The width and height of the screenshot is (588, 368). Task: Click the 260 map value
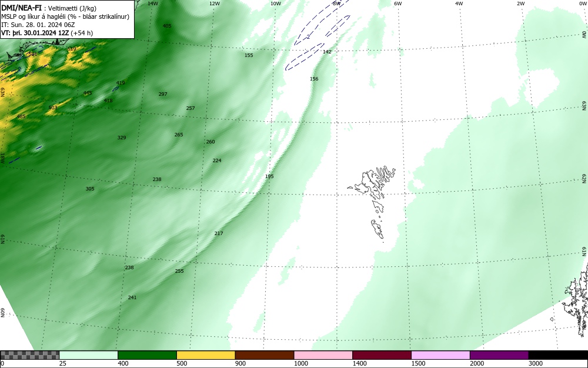(211, 142)
